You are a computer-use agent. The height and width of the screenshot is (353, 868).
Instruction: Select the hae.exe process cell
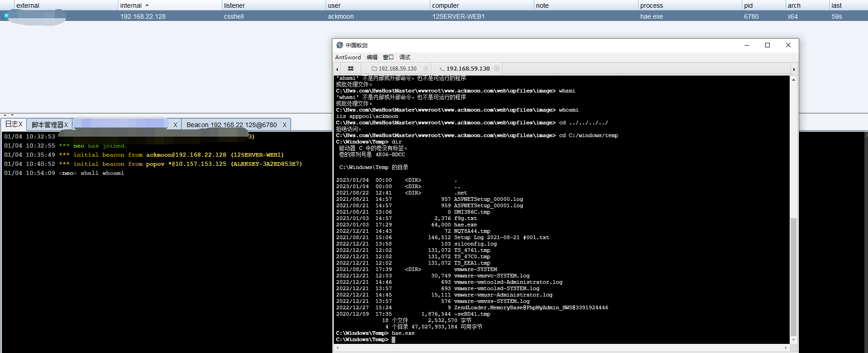pos(651,16)
